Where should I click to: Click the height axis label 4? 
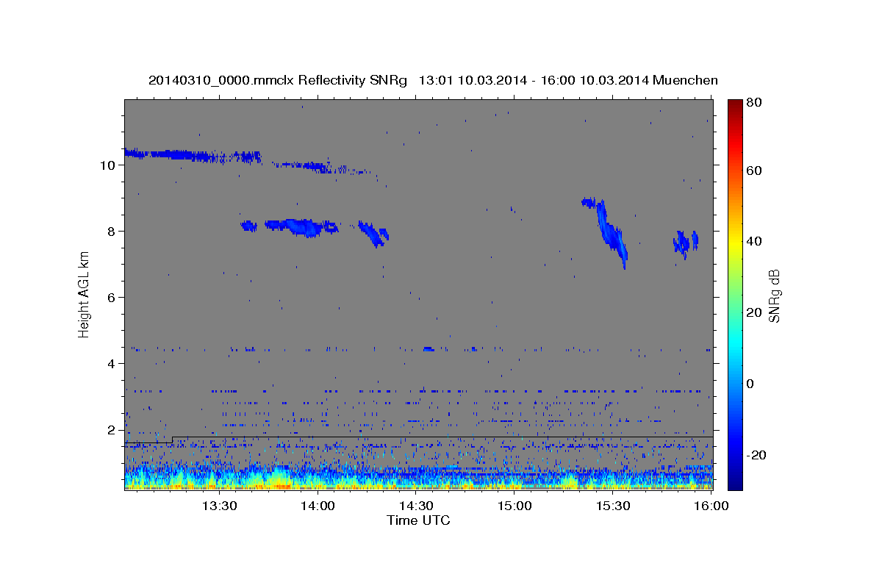[x=111, y=364]
